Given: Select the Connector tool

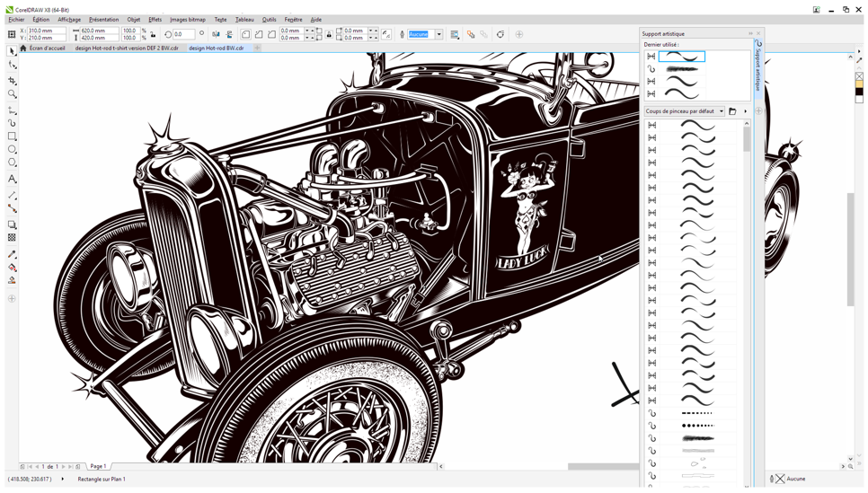Looking at the screenshot, I should pyautogui.click(x=13, y=208).
